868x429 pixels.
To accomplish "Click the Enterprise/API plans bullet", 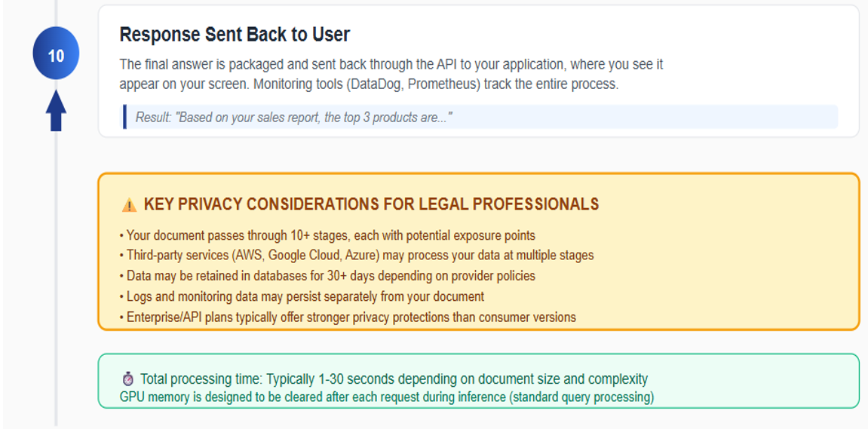I will tap(348, 317).
